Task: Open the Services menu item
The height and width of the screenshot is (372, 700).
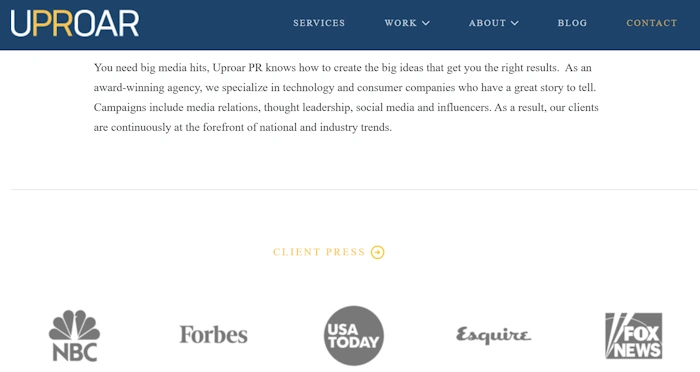Action: [319, 23]
